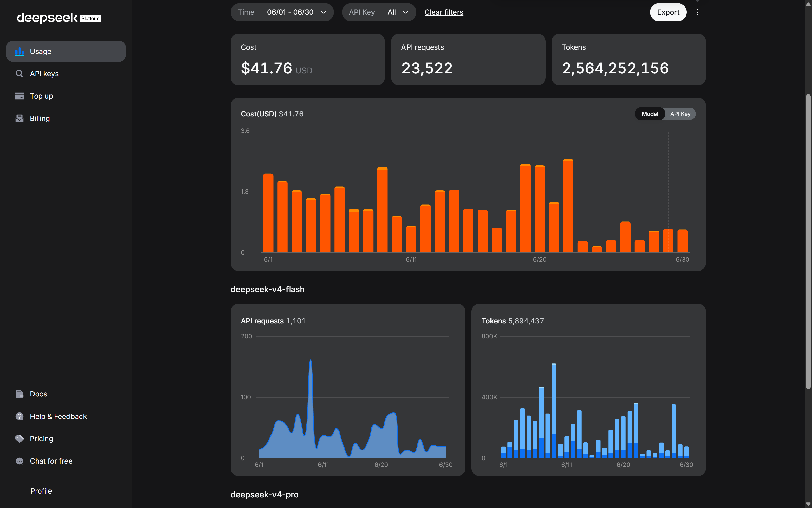Click the 200 y-axis label on requests chart
812x508 pixels.
(246, 336)
